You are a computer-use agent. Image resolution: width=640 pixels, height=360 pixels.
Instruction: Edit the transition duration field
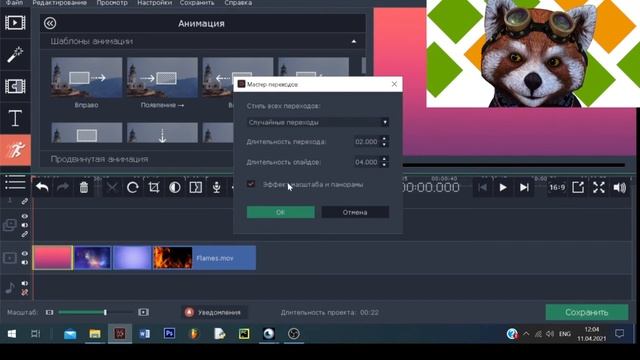click(x=367, y=142)
